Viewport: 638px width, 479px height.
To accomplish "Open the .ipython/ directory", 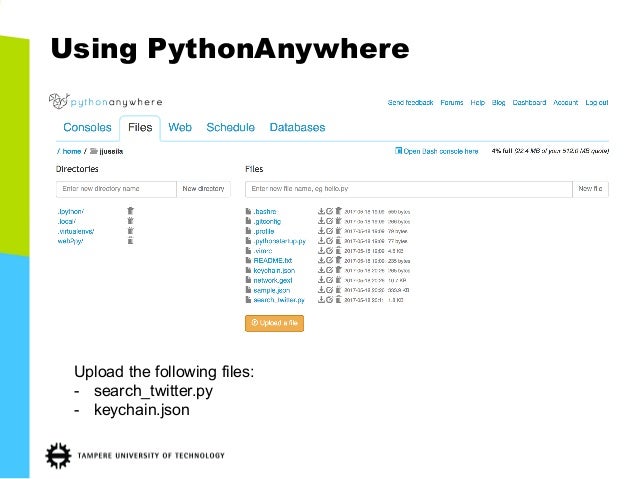I will (x=71, y=212).
